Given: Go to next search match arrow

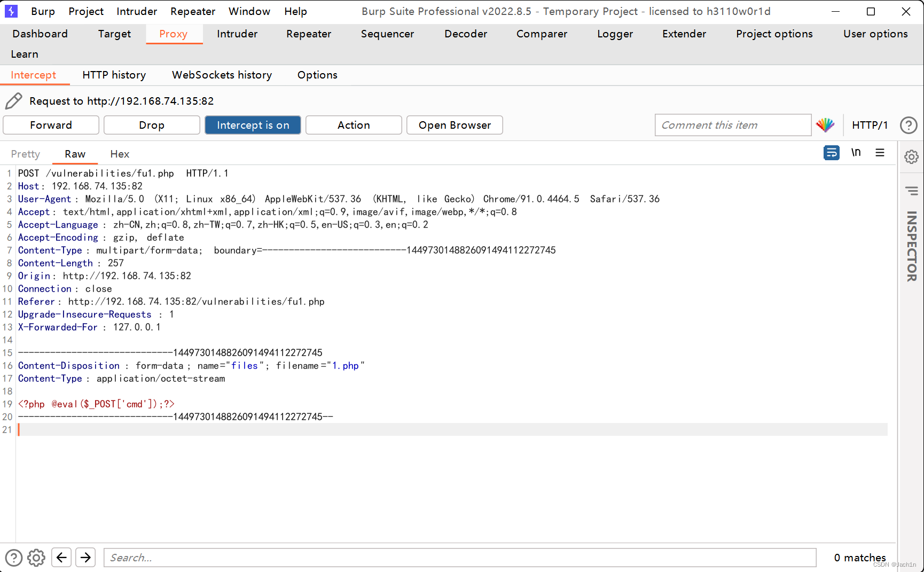Looking at the screenshot, I should [85, 558].
